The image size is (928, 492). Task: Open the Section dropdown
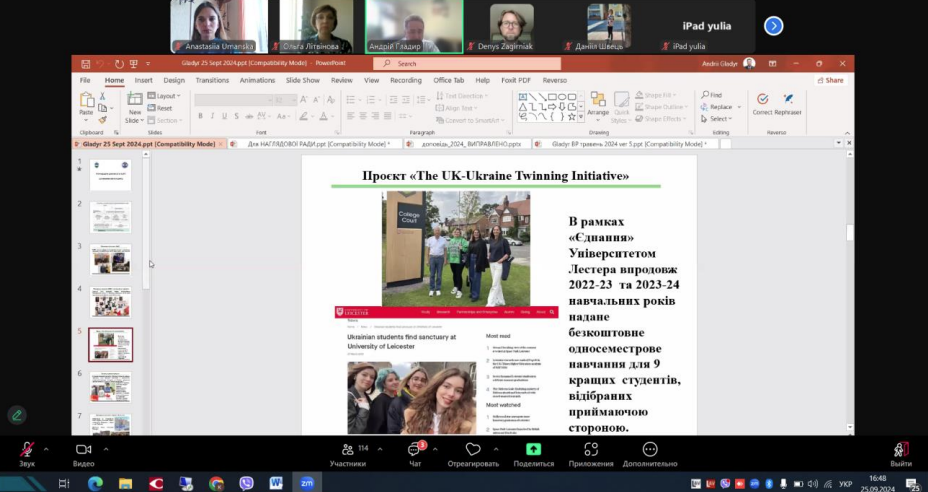coord(164,120)
